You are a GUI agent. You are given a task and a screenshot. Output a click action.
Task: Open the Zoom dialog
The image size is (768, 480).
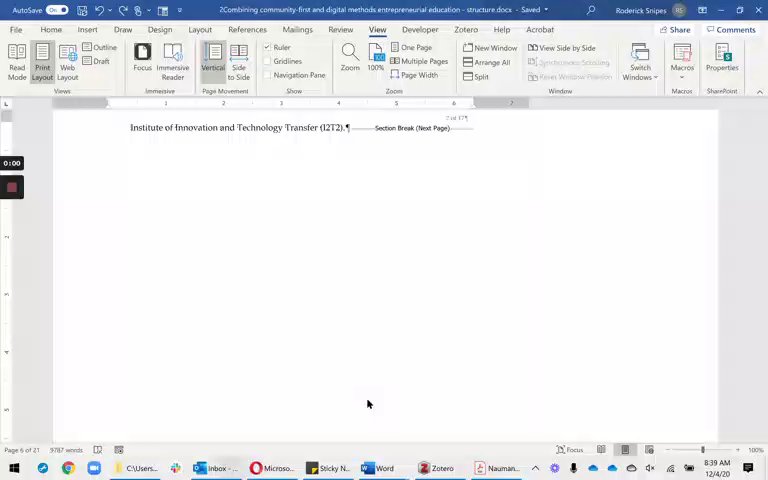point(350,58)
